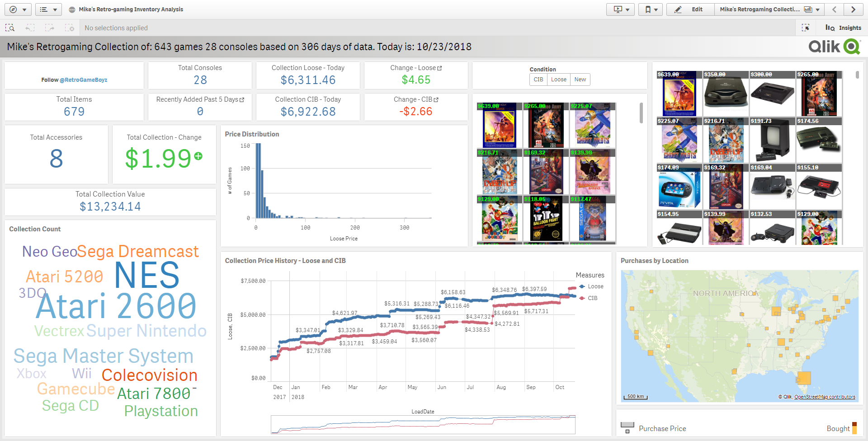
Task: Click Total Items KPI value 679
Action: click(x=74, y=112)
